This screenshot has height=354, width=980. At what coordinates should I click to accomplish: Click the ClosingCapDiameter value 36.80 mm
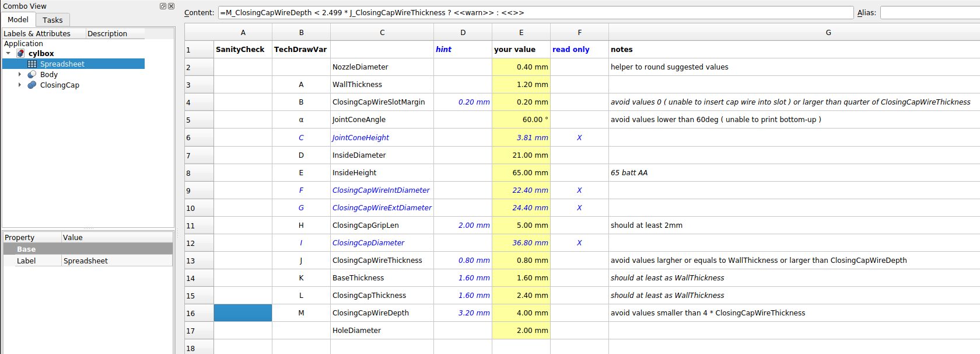click(521, 243)
